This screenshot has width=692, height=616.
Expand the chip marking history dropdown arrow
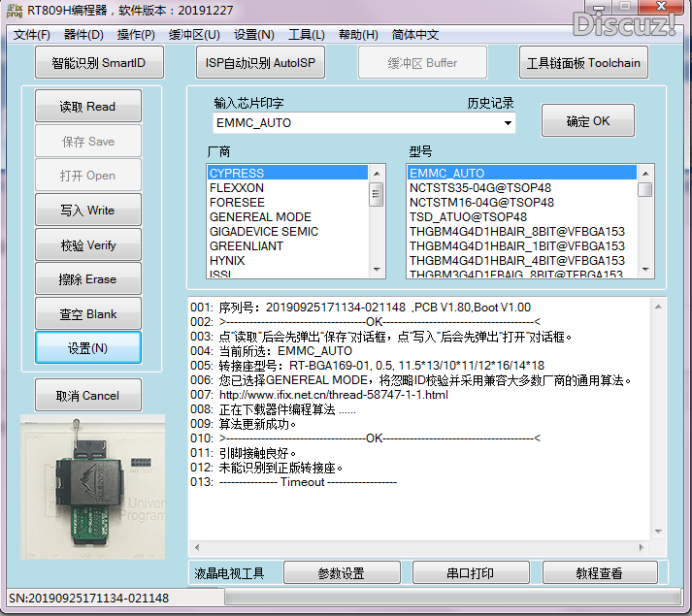[508, 123]
